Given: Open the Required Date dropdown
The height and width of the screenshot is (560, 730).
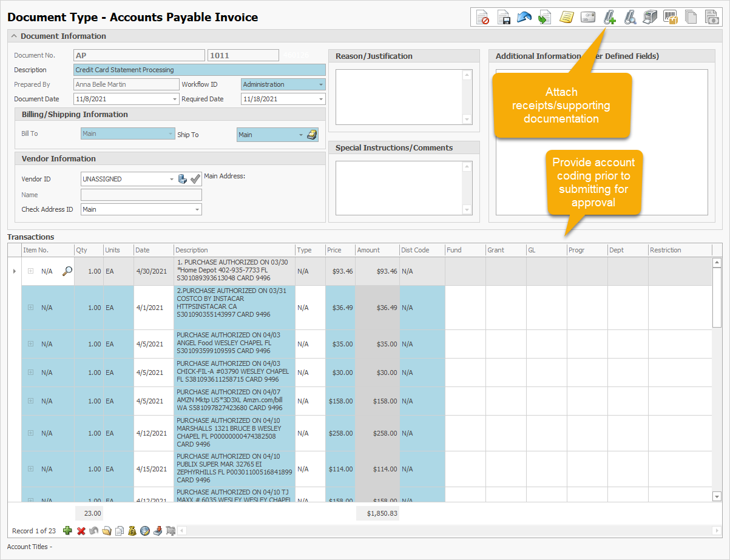Looking at the screenshot, I should tap(320, 99).
